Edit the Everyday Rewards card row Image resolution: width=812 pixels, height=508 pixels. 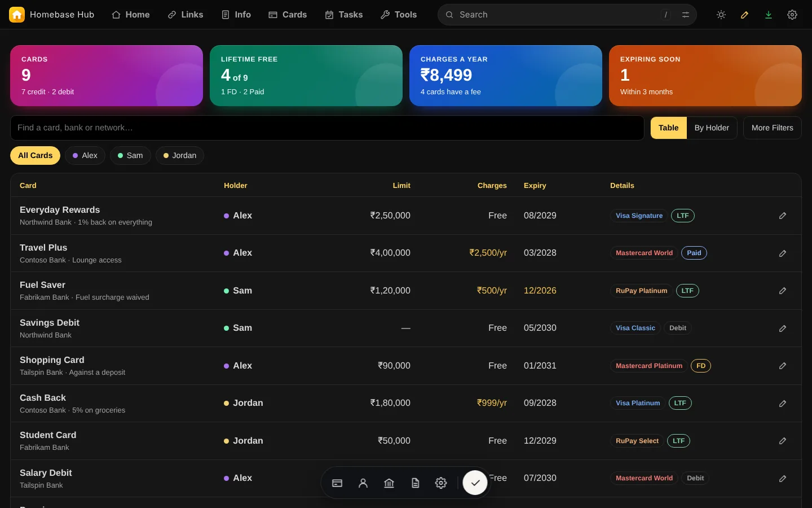coord(783,216)
